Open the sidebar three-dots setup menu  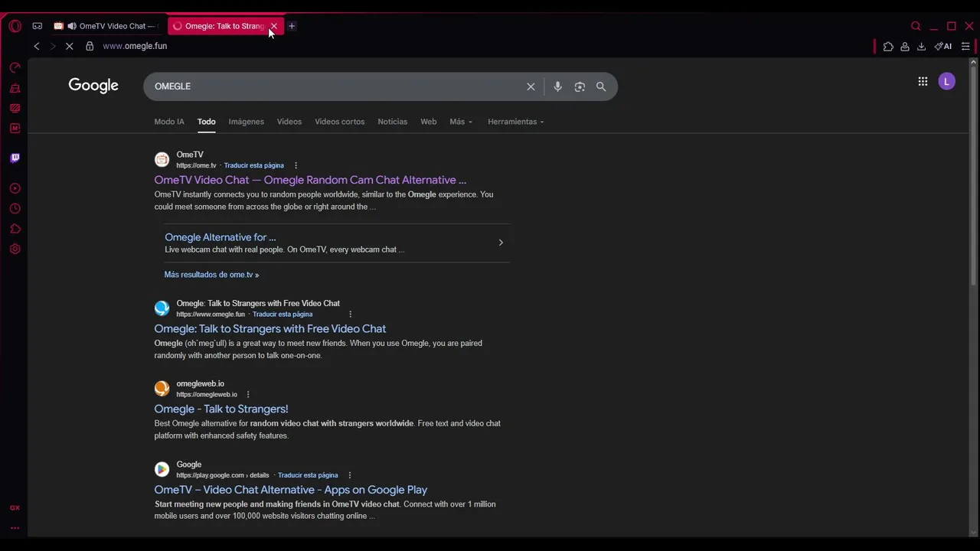15,527
